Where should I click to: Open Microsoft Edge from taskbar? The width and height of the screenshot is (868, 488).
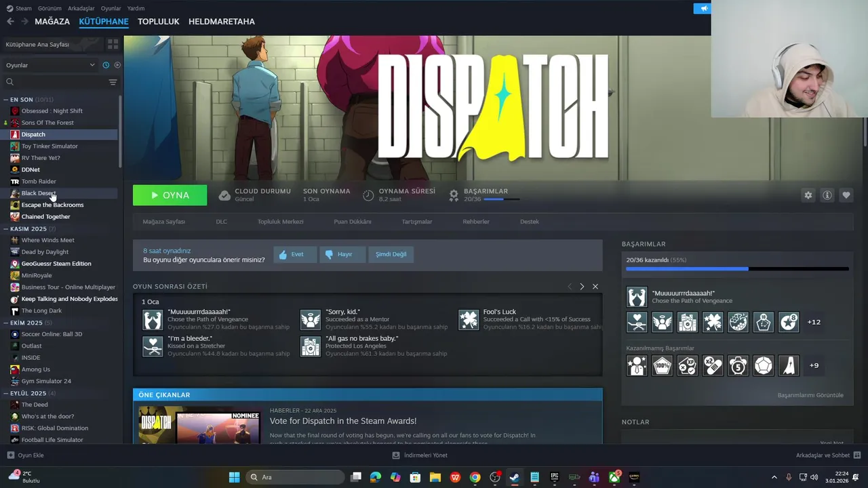point(376,477)
